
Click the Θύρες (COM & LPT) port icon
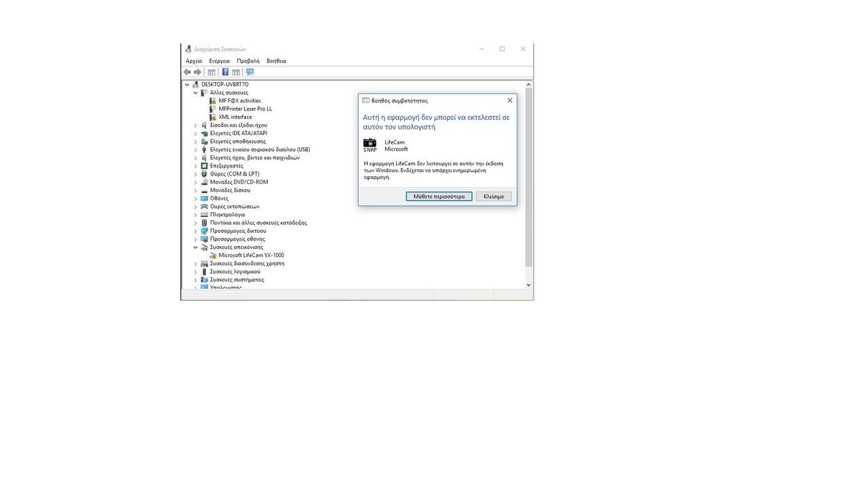pyautogui.click(x=204, y=174)
